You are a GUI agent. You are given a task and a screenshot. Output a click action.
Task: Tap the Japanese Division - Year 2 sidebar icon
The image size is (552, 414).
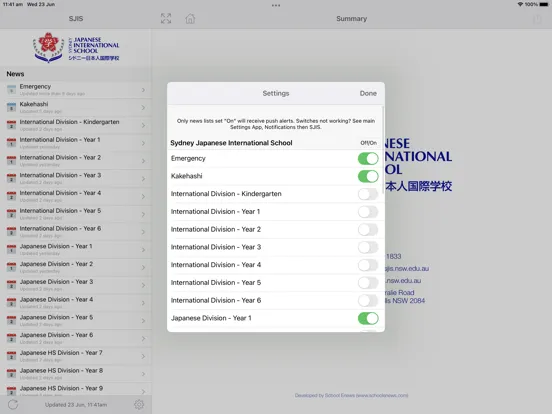pyautogui.click(x=12, y=267)
